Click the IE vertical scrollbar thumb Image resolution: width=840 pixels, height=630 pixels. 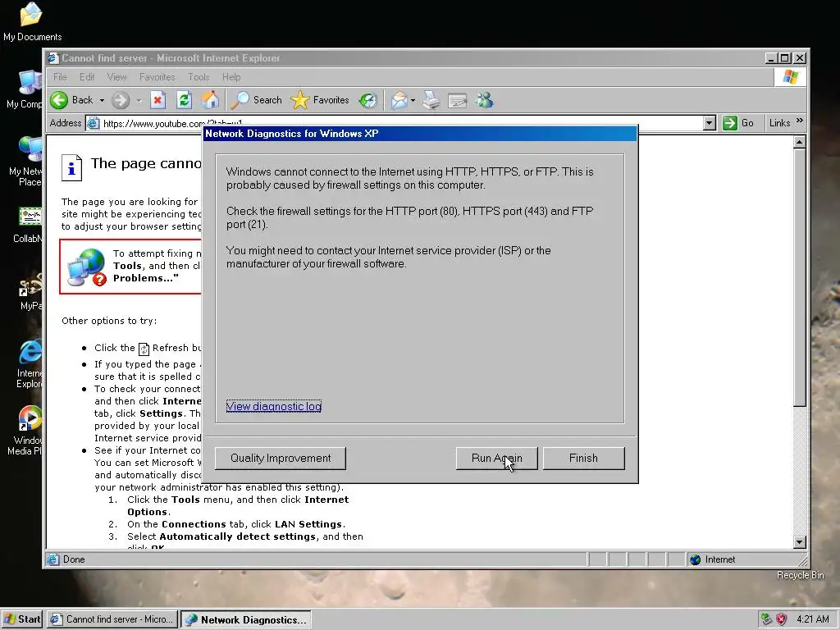pyautogui.click(x=799, y=278)
